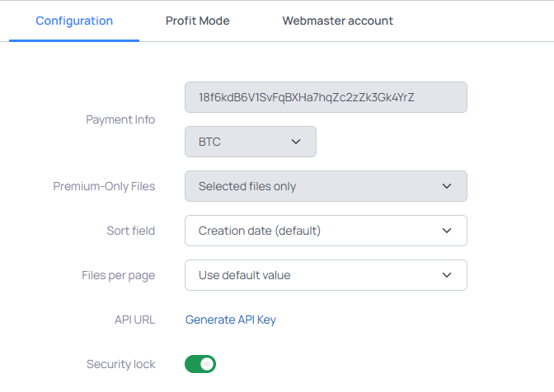This screenshot has width=554, height=392.
Task: Expand the Files per page dropdown
Action: pyautogui.click(x=326, y=275)
